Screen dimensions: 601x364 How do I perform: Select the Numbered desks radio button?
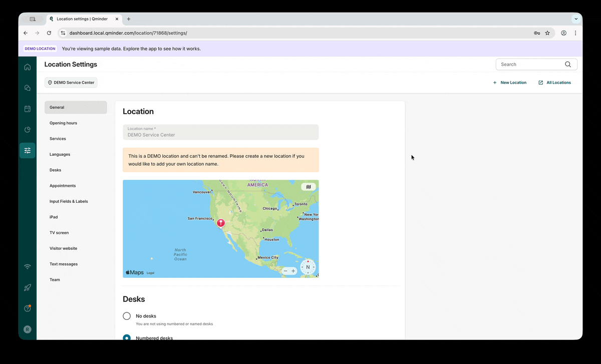127,338
